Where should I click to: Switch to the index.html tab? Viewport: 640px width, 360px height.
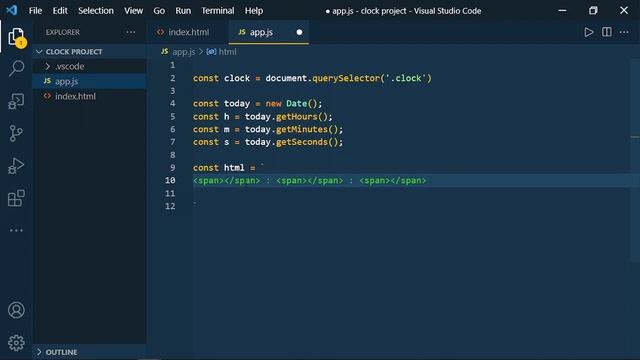click(x=188, y=32)
